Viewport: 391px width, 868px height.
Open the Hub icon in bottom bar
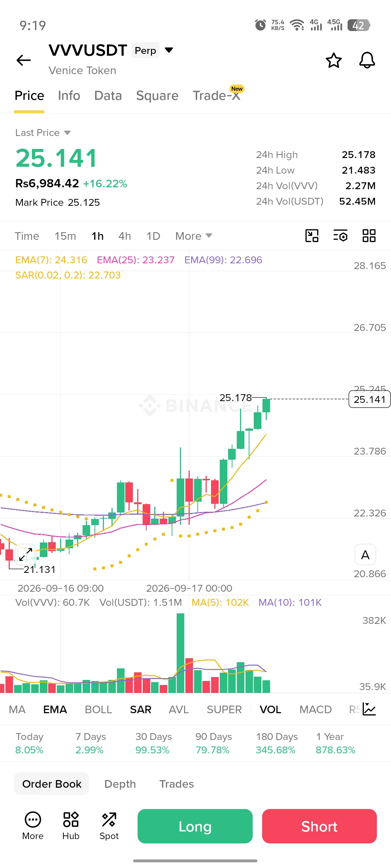[x=71, y=826]
